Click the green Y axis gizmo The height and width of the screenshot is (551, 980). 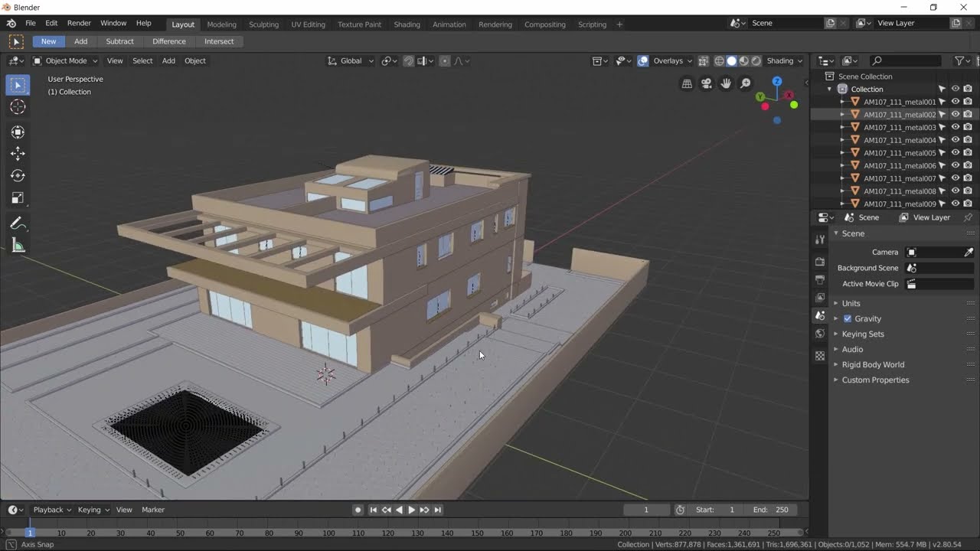[760, 96]
